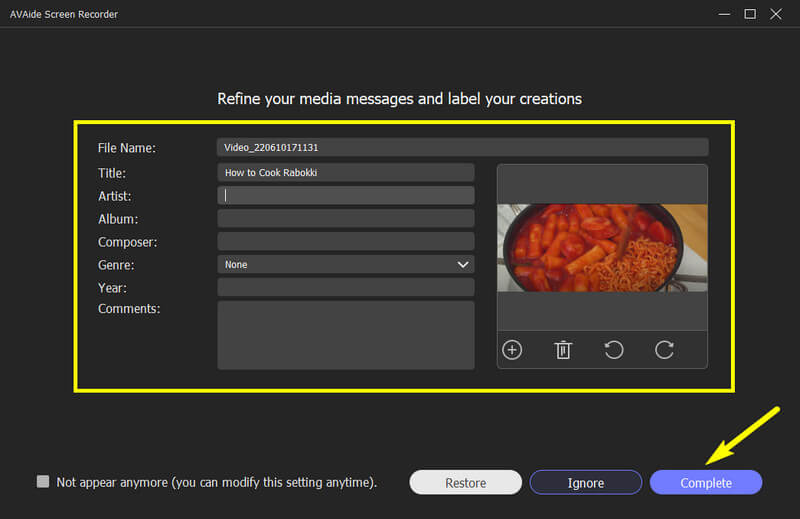Image resolution: width=800 pixels, height=519 pixels.
Task: Close the AVAide Screen Recorder window
Action: tap(778, 14)
